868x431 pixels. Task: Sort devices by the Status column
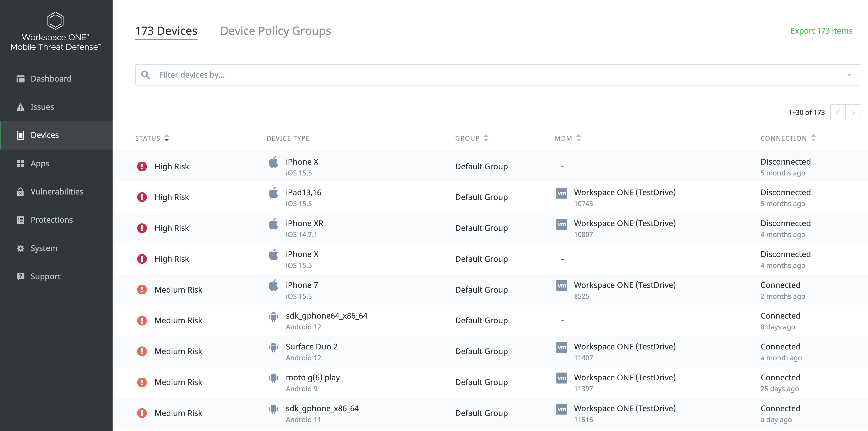166,138
